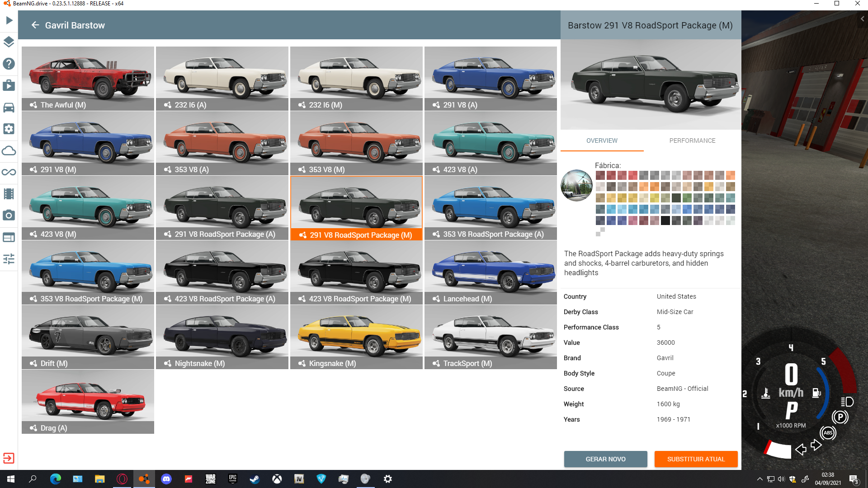The width and height of the screenshot is (868, 488).
Task: Pick the black factory color swatch
Action: [665, 221]
